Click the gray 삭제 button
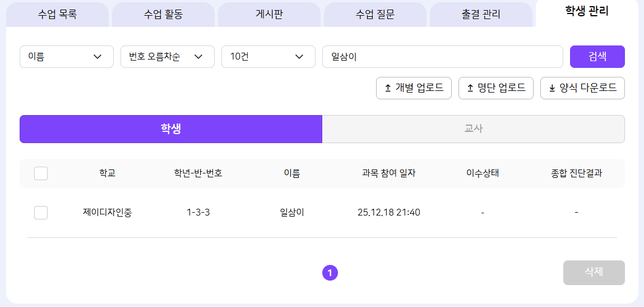This screenshot has width=644, height=307. point(594,272)
